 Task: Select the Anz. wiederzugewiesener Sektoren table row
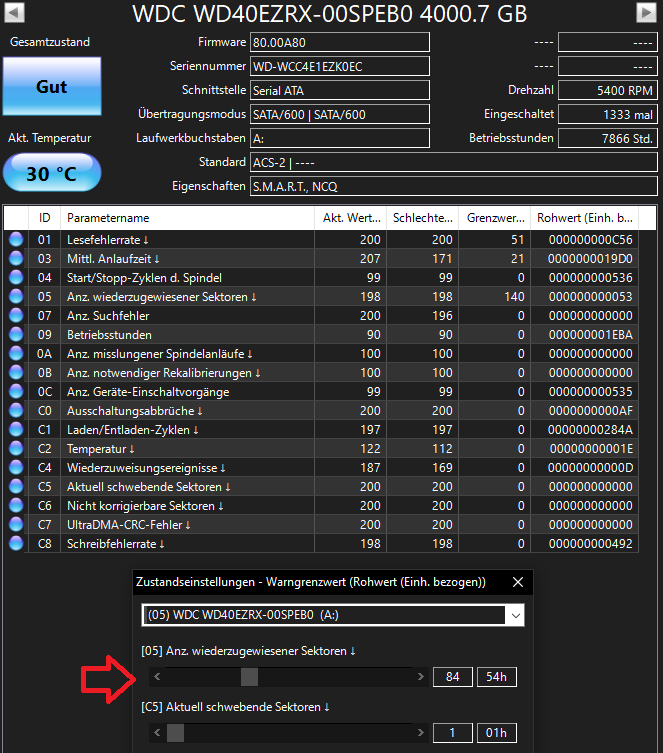click(x=321, y=297)
